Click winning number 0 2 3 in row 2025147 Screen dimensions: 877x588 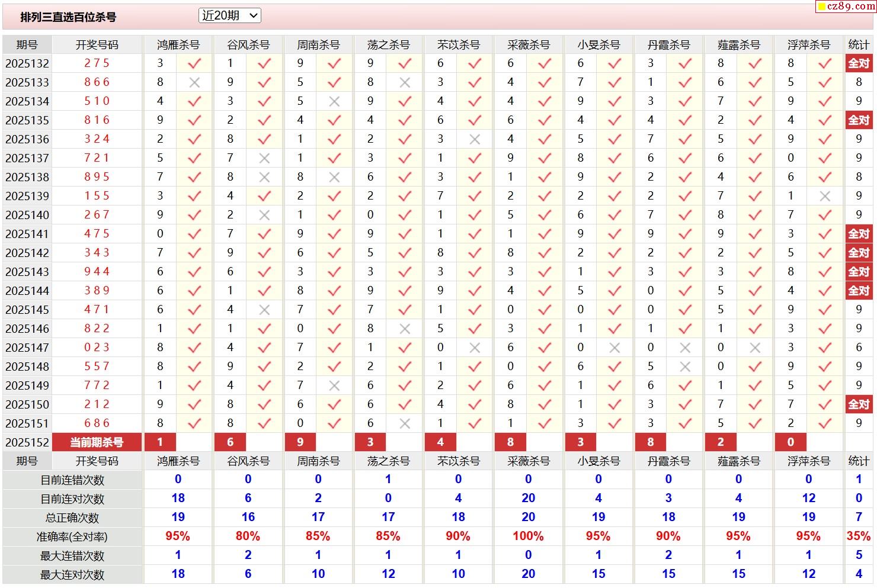coord(97,348)
